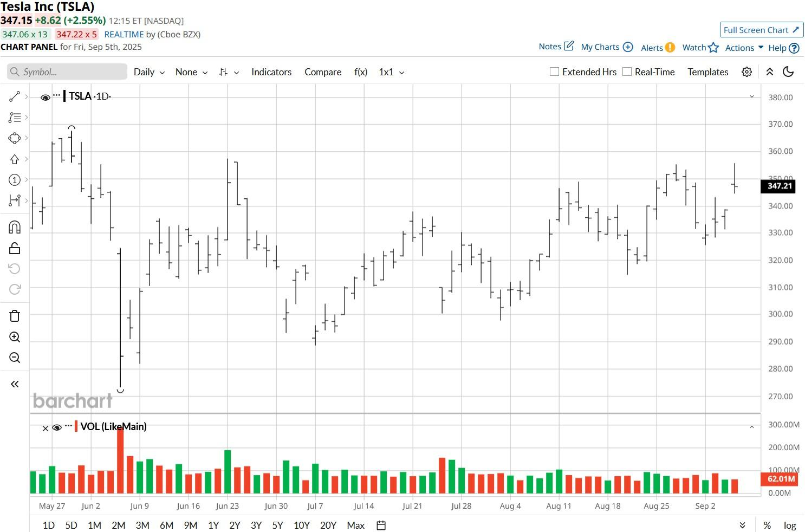Click the Notes link
The width and height of the screenshot is (805, 532).
tap(550, 47)
